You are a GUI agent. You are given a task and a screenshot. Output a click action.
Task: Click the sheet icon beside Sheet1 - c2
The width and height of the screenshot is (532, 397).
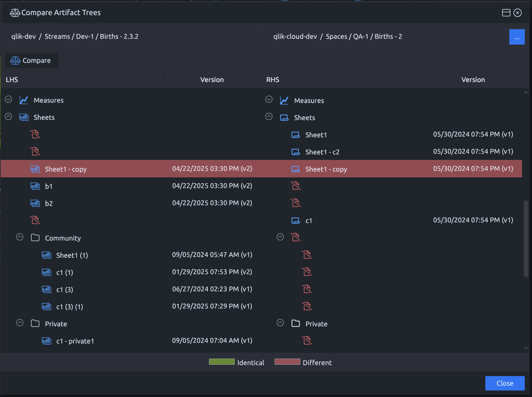point(296,152)
